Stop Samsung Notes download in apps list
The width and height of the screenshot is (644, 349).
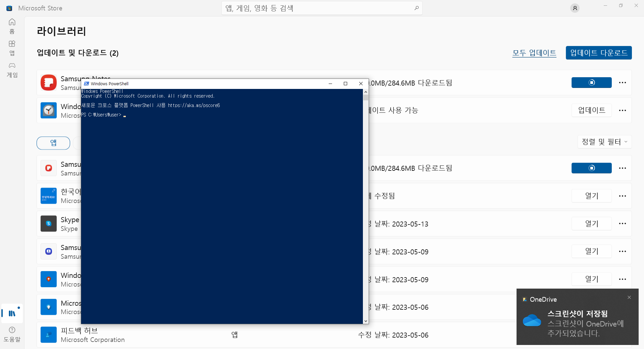pos(591,168)
